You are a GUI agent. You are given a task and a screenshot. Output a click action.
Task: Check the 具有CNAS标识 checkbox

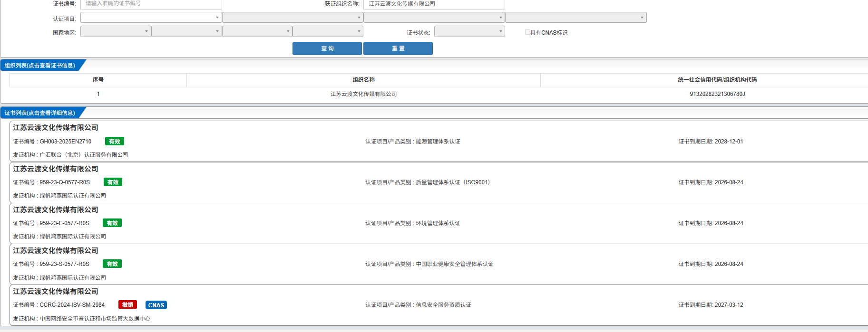(527, 32)
